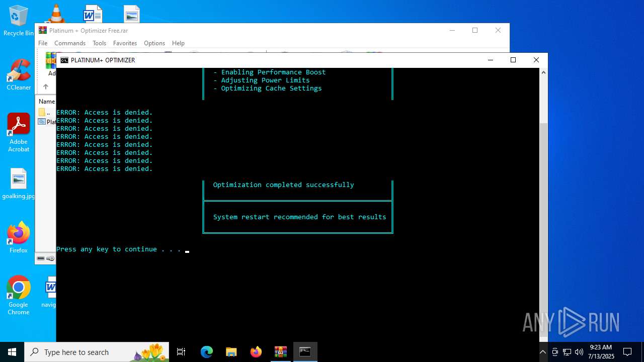Viewport: 644px width, 362px height.
Task: Click the console window system icon
Action: [64, 60]
